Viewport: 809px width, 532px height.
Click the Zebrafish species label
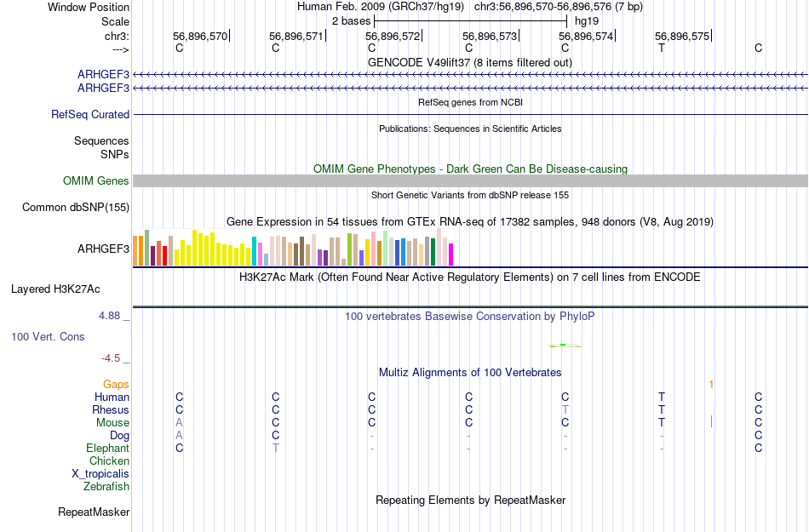pos(106,486)
